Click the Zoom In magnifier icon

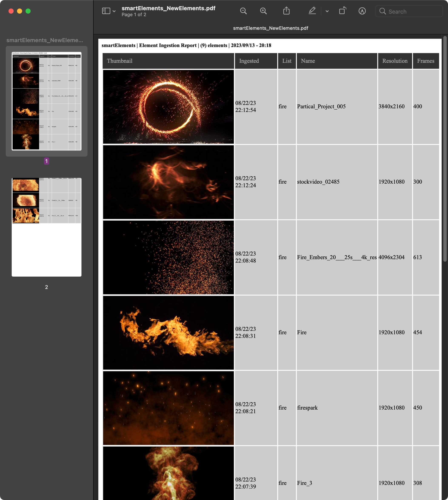click(x=263, y=11)
